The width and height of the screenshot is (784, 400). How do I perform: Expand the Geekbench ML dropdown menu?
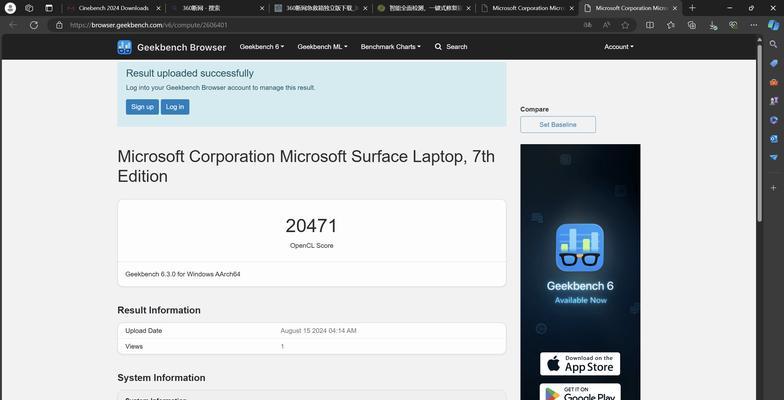[x=322, y=46]
